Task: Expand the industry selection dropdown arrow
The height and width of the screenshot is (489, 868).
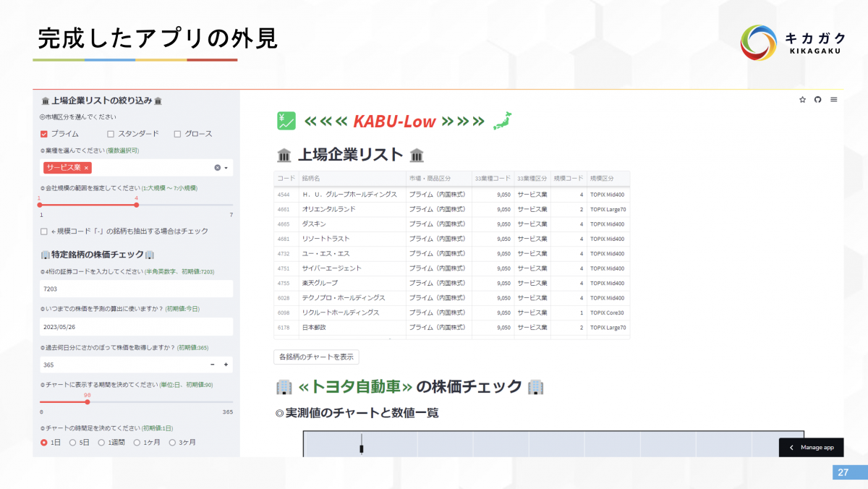Action: pos(226,168)
